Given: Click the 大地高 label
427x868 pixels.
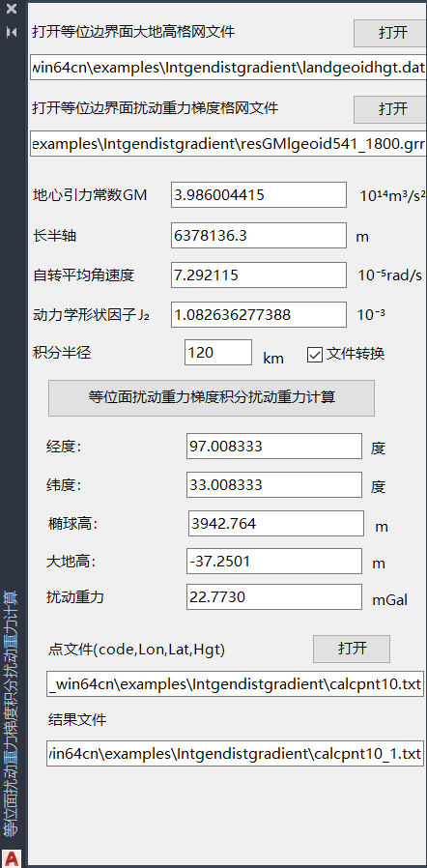Looking at the screenshot, I should click(71, 563).
